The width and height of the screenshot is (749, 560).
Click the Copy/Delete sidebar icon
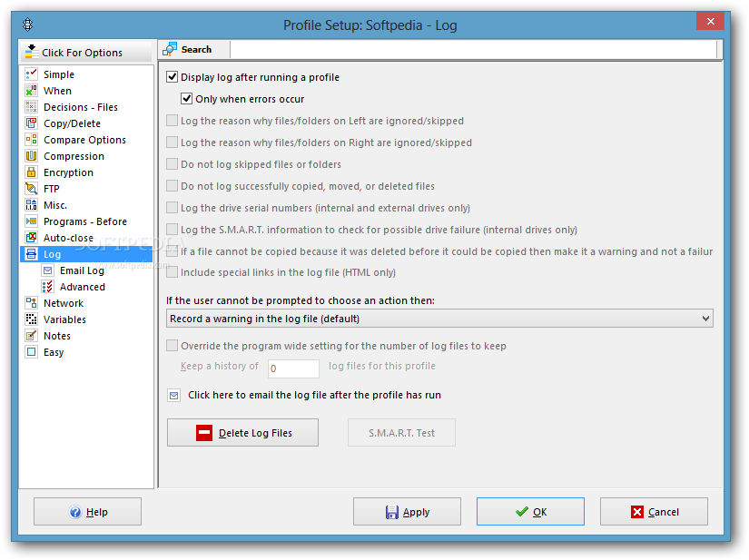[x=31, y=123]
